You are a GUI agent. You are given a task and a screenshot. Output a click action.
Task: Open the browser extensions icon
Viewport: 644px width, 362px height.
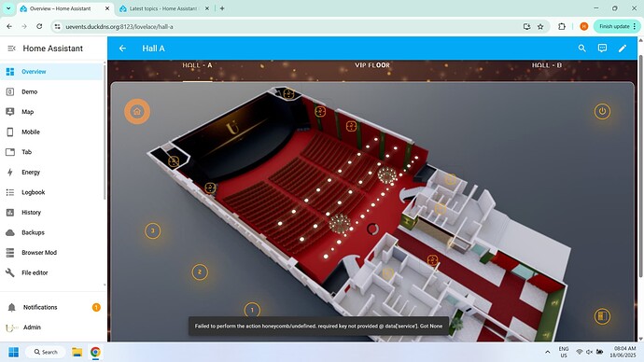(x=562, y=26)
